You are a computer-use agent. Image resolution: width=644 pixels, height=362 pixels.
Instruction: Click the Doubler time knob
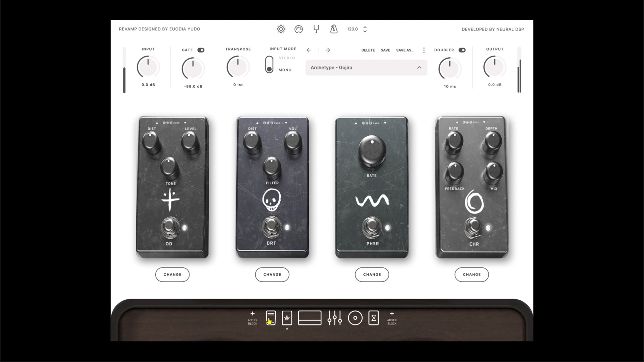click(450, 69)
